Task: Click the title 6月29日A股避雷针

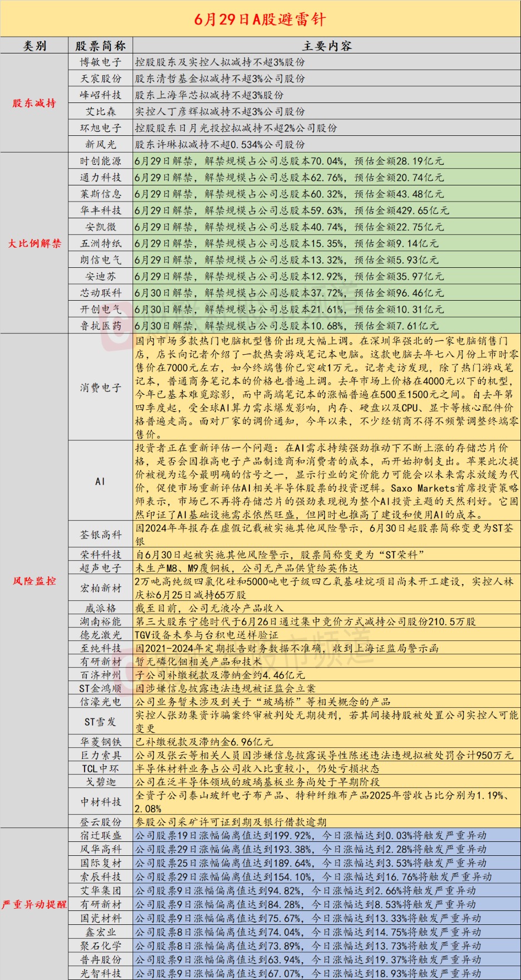Action: 260,19
